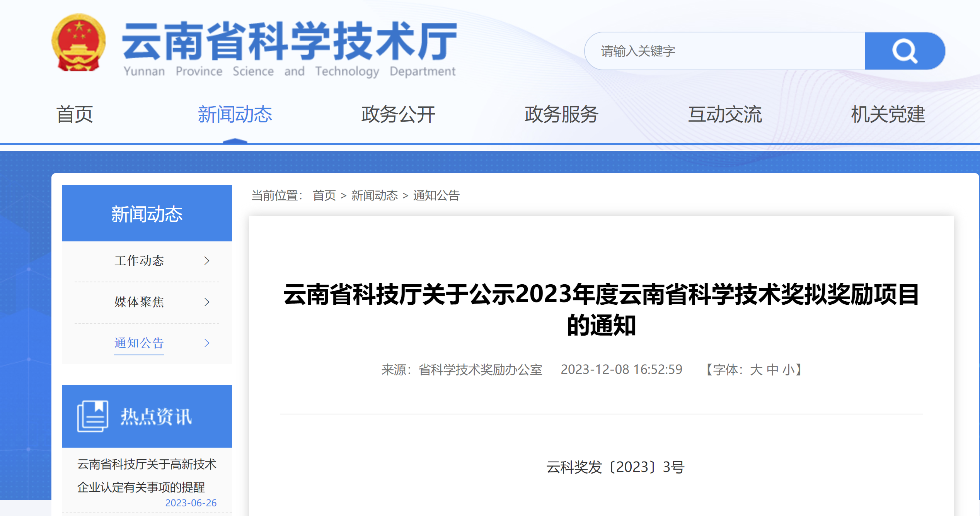Go to 首页 in the top navigation

[75, 114]
